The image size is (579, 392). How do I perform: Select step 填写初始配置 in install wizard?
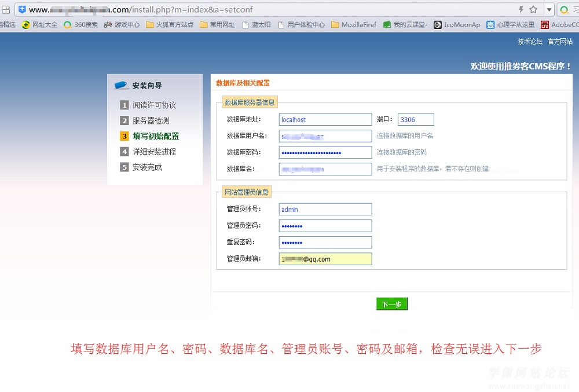pos(155,136)
